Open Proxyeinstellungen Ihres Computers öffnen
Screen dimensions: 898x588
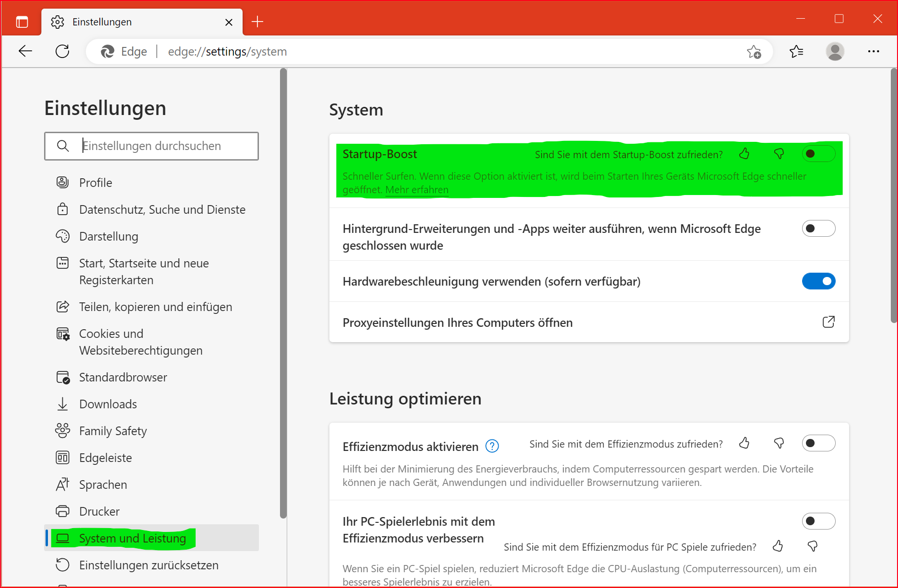coord(589,322)
